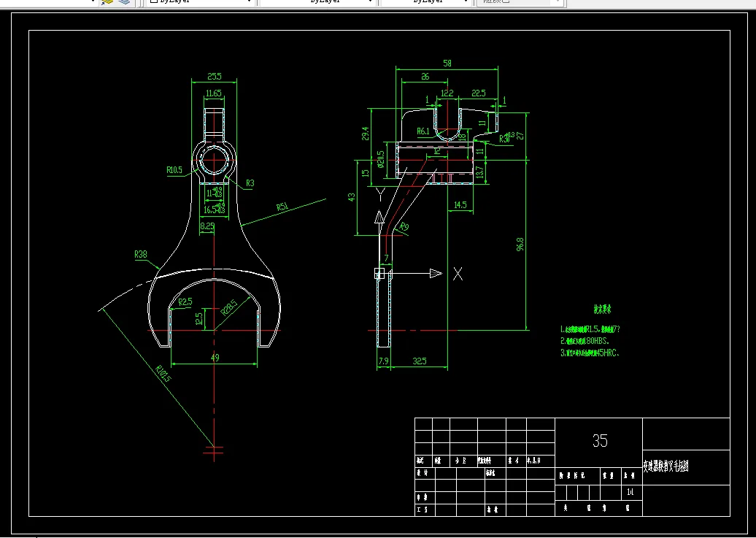The width and height of the screenshot is (756, 538).
Task: Click the 18 slot depth dimension
Action: pos(463,137)
